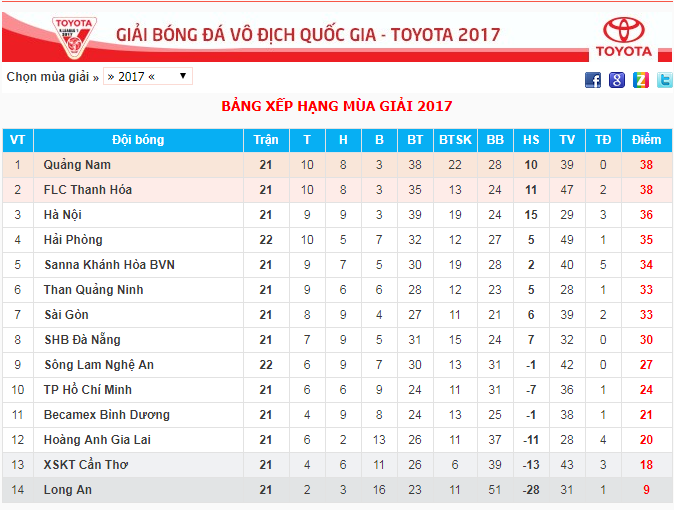Viewport: 674px width, 510px height.
Task: Select the Hà Nội team name
Action: 63,215
